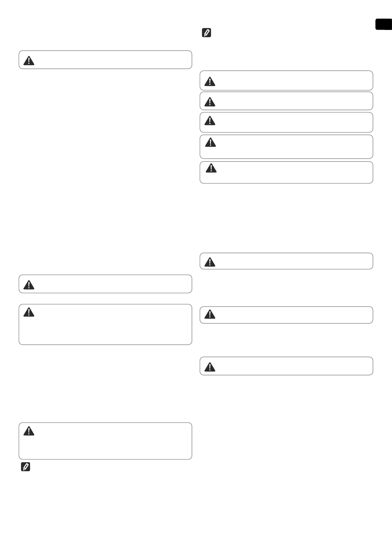This screenshot has width=392, height=554.
Task: Click the warning triangle in the right column's fifth box
Action: [x=211, y=168]
